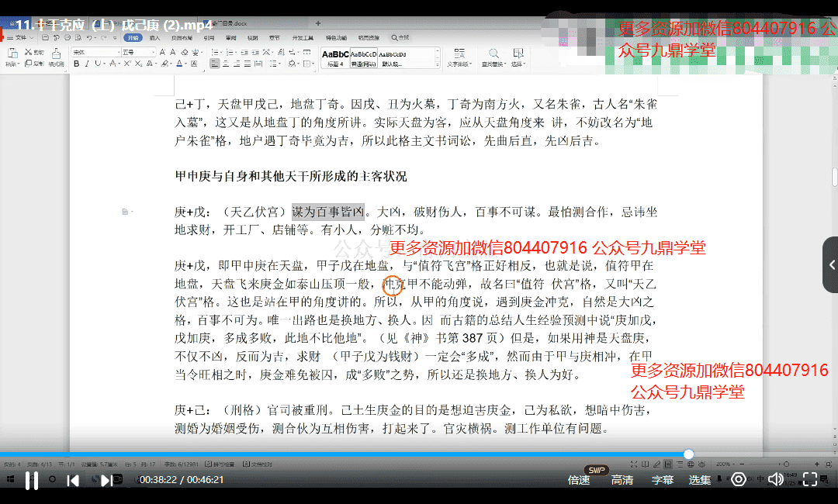Viewport: 838px width, 504px height.
Task: Switch to the 插入 ribbon tab
Action: (x=155, y=37)
